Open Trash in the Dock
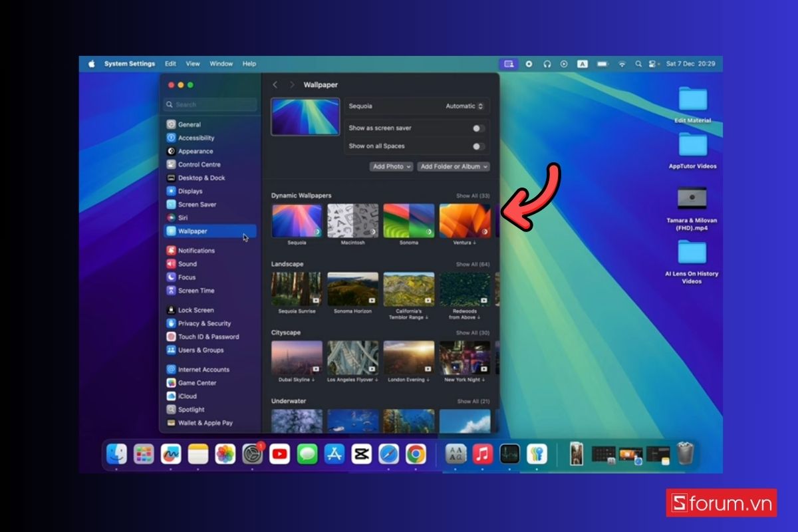The height and width of the screenshot is (532, 798). pyautogui.click(x=685, y=454)
